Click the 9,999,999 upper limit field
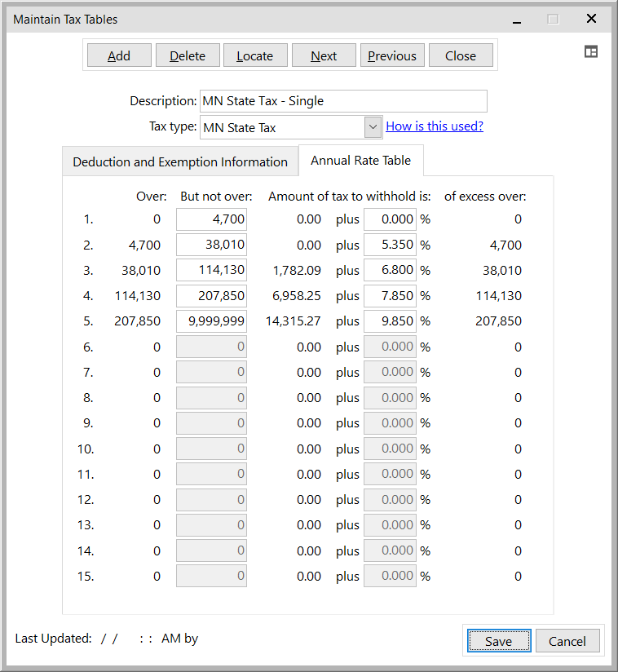This screenshot has height=672, width=618. [x=211, y=321]
